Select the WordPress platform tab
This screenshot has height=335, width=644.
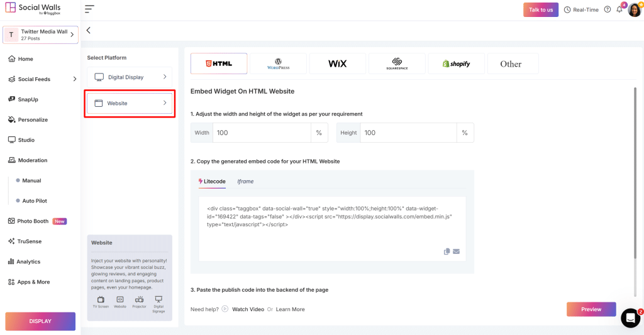coord(278,63)
